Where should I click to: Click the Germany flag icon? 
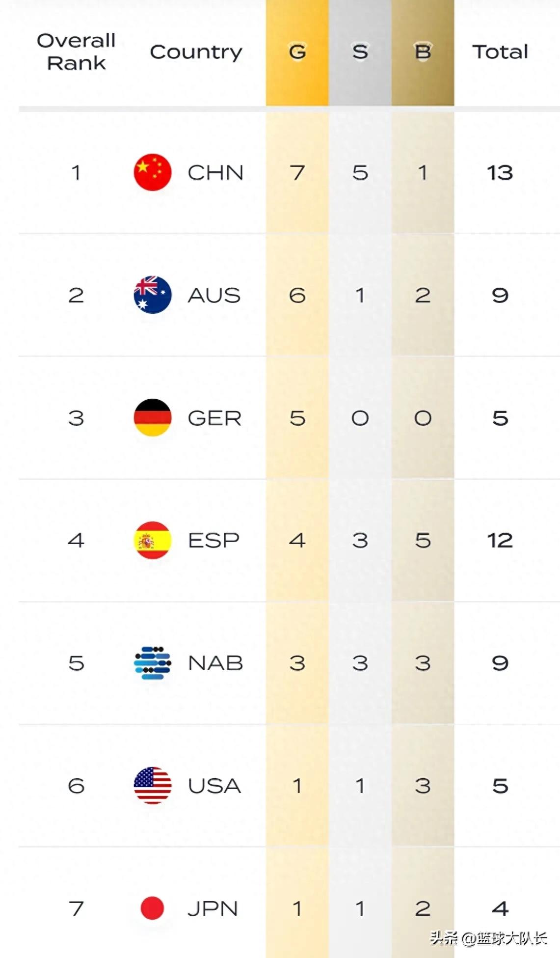point(153,418)
